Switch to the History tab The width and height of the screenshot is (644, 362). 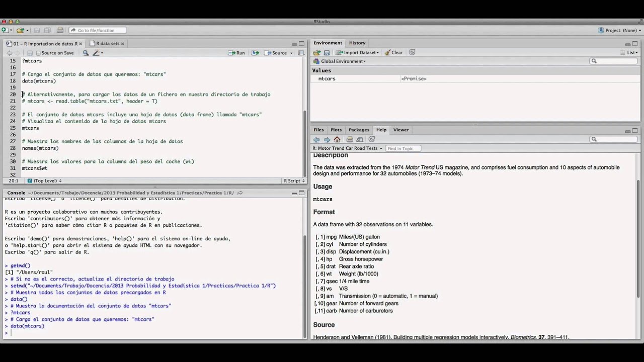point(357,43)
